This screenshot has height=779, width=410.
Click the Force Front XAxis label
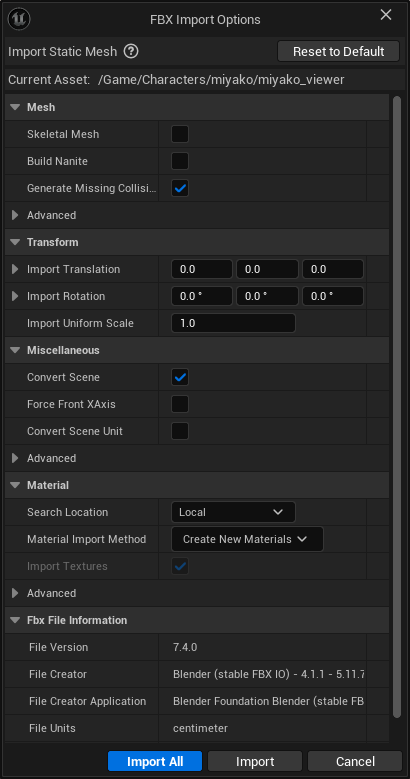71,404
